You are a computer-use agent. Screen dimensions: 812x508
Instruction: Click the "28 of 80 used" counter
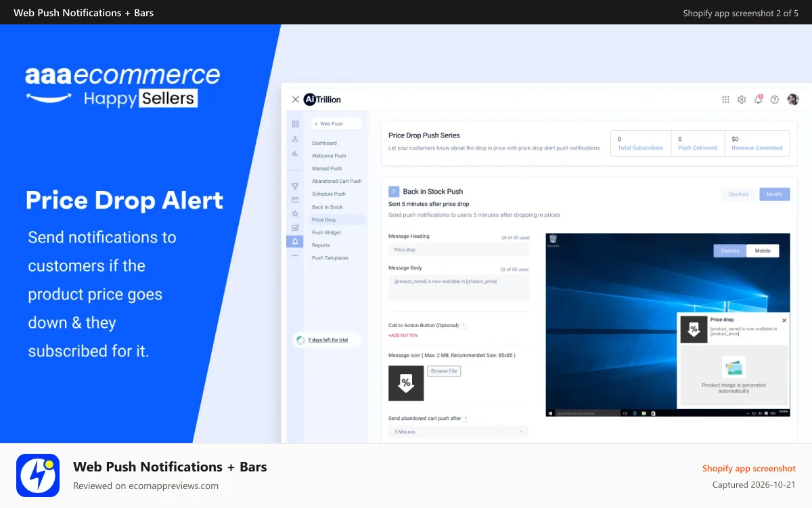click(x=514, y=270)
